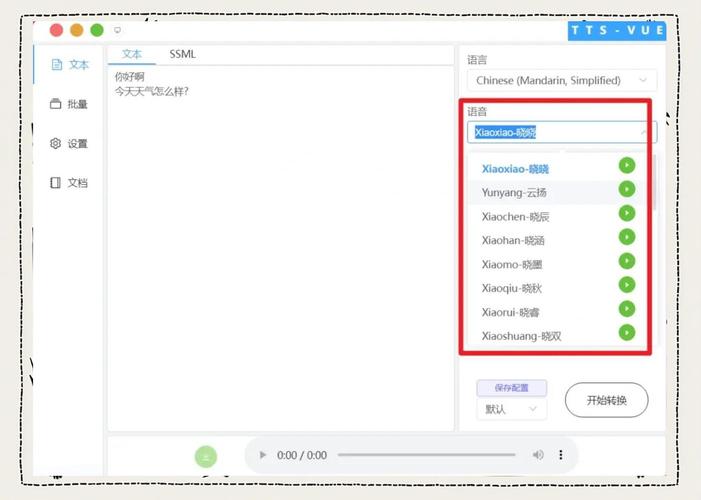
Task: Mute the audio player volume
Action: pyautogui.click(x=538, y=455)
